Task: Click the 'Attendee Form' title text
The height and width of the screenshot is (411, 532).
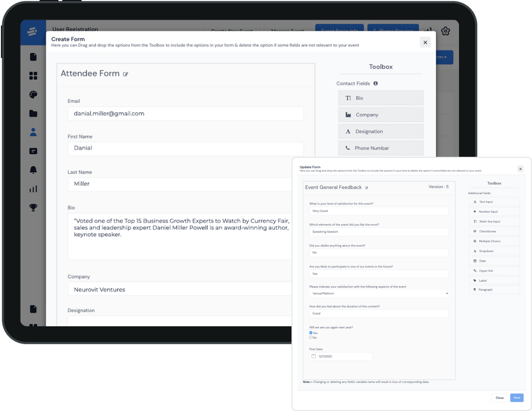Action: (90, 73)
